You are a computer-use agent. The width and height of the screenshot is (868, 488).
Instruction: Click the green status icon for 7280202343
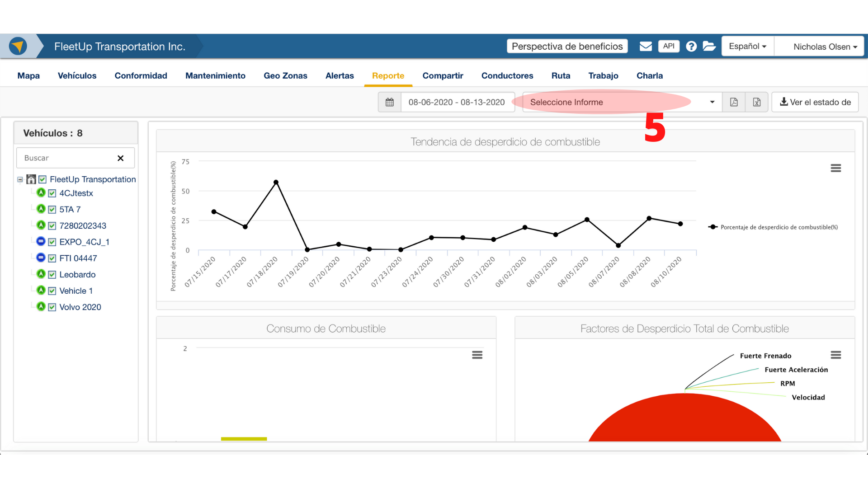coord(41,225)
